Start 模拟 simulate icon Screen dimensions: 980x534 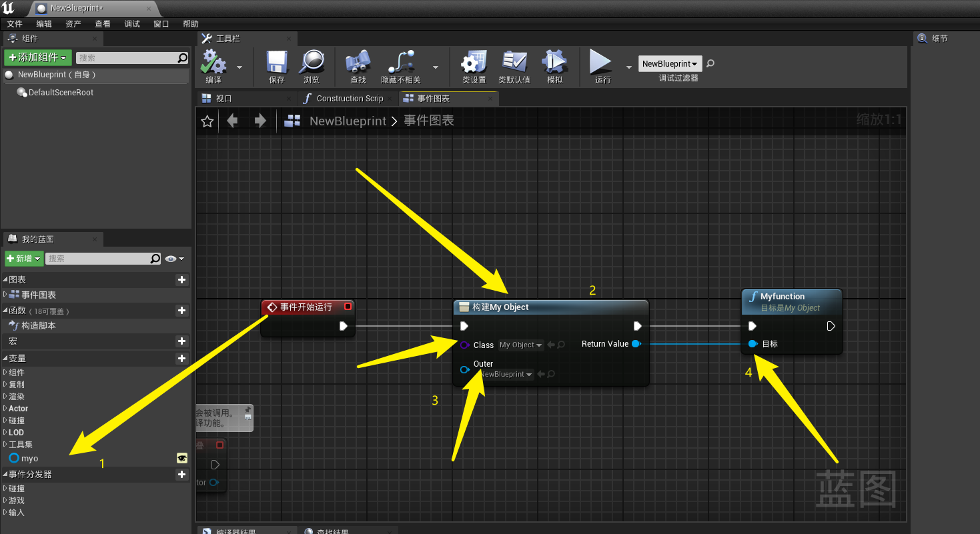pyautogui.click(x=554, y=62)
